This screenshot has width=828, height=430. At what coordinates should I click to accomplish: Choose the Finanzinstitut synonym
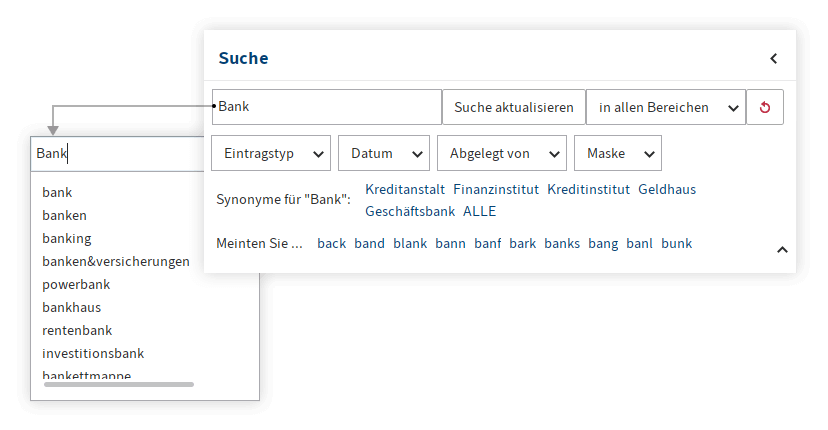[x=496, y=189]
